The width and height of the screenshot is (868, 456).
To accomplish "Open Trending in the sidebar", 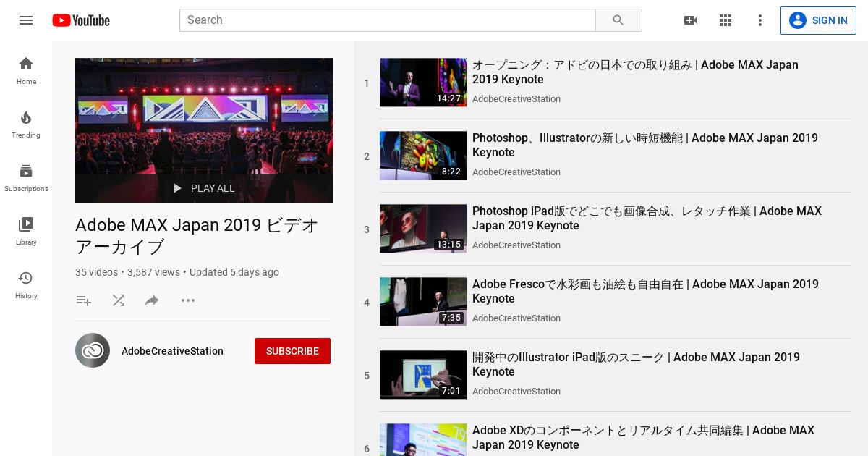I will pos(26,124).
